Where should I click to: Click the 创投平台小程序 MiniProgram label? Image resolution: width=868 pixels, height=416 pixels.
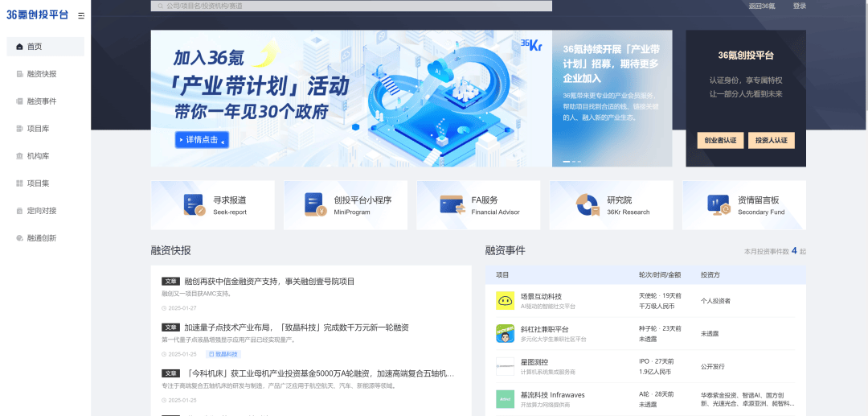[x=362, y=205]
